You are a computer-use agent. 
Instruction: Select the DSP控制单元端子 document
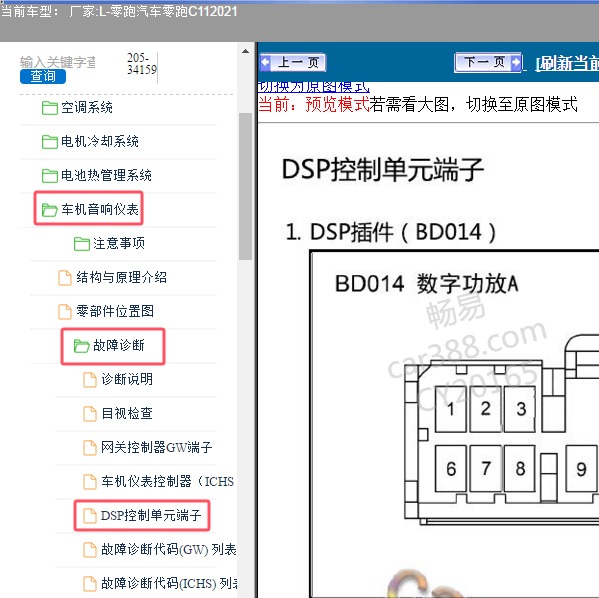151,515
